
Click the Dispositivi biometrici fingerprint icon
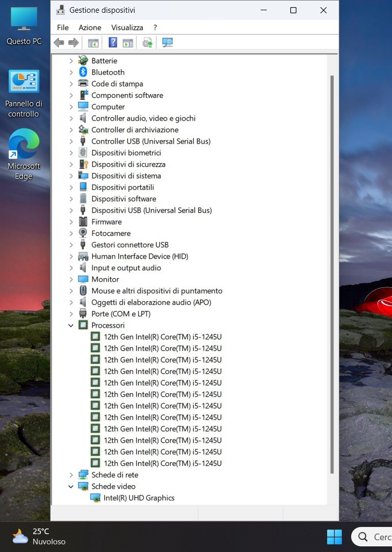(x=83, y=152)
